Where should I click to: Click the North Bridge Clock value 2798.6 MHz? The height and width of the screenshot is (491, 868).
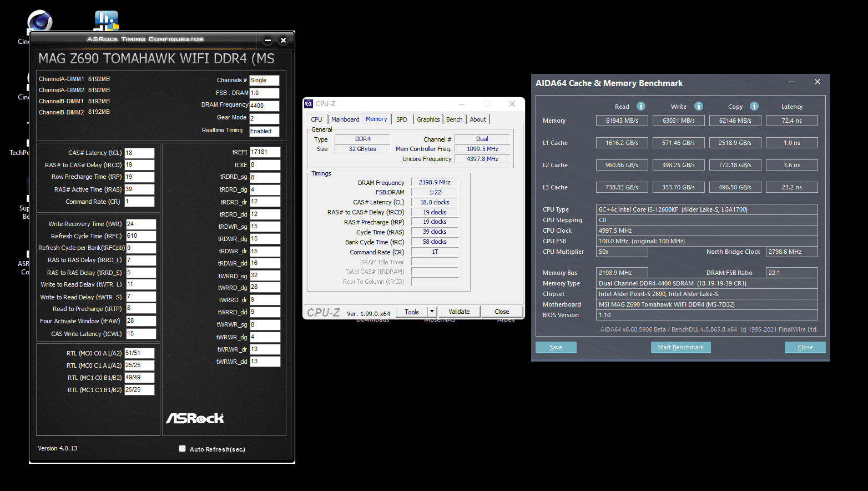point(792,252)
